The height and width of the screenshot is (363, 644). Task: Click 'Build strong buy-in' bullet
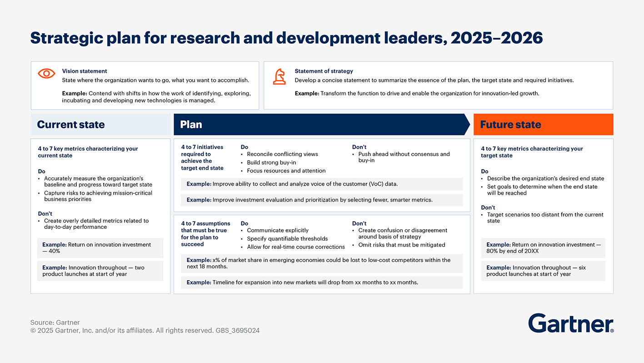(270, 162)
